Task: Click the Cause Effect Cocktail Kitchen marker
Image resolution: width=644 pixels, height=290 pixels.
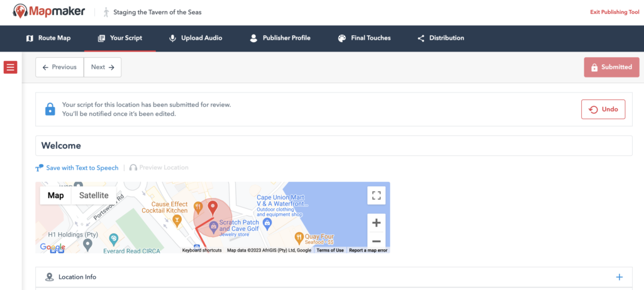Action: pos(177,220)
